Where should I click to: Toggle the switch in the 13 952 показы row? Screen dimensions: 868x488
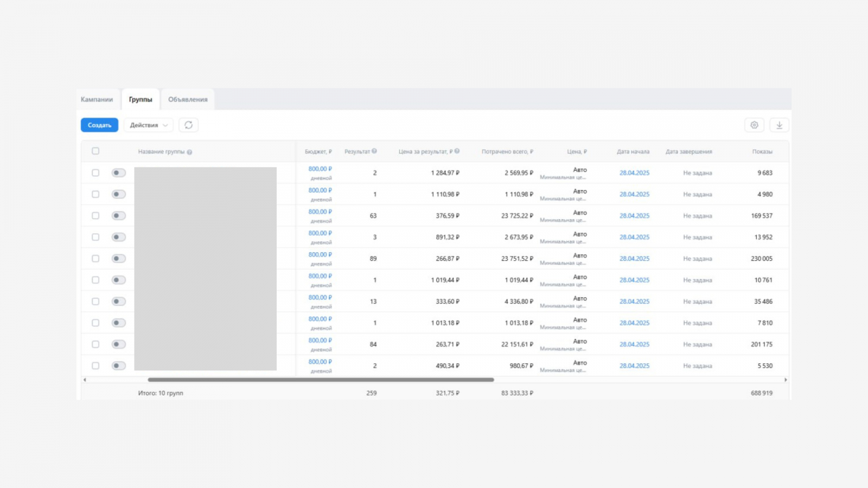tap(118, 237)
